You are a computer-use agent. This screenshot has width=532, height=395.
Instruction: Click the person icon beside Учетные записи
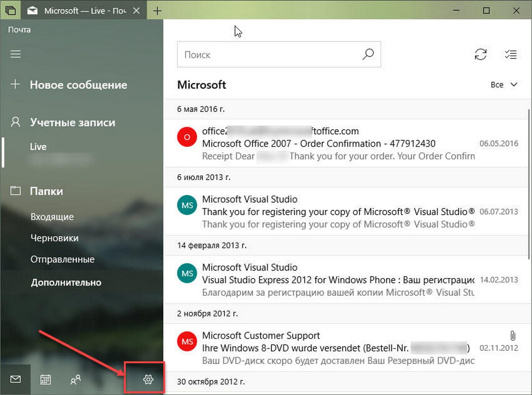click(16, 122)
